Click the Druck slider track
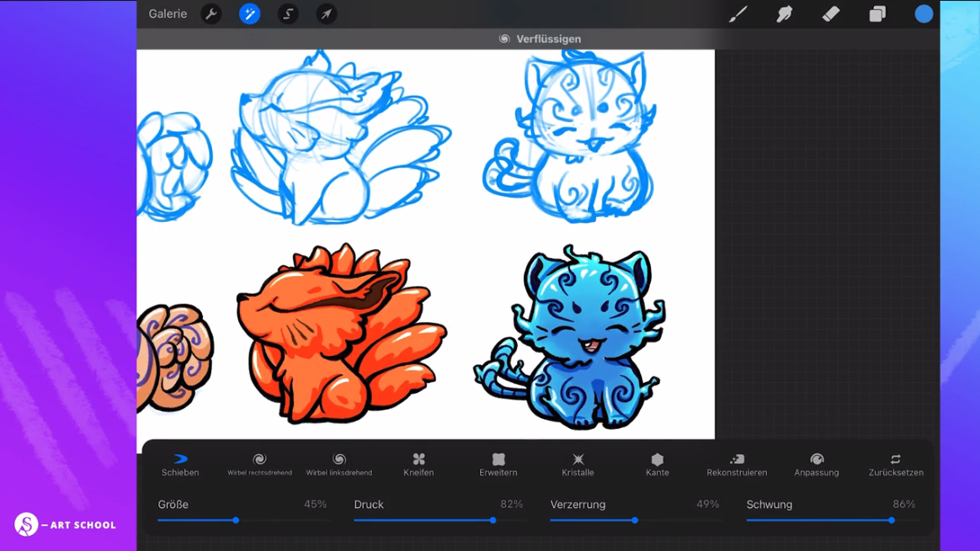 [x=439, y=520]
